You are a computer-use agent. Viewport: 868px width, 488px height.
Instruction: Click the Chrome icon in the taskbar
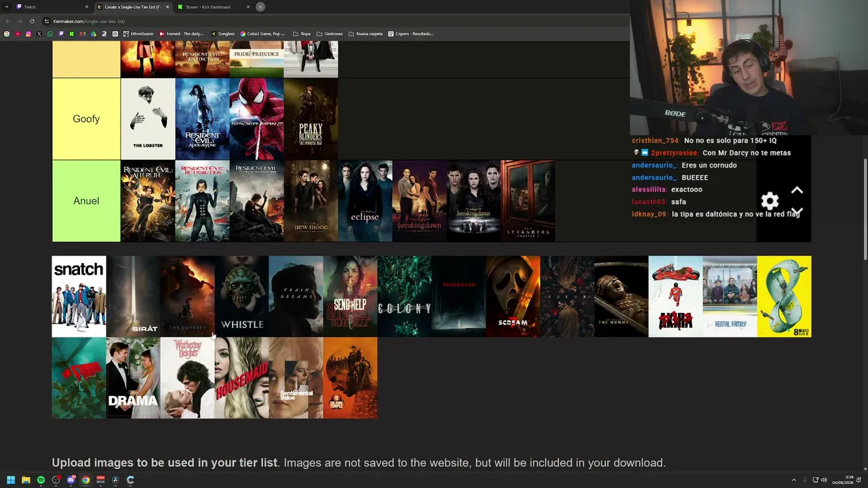point(85,480)
